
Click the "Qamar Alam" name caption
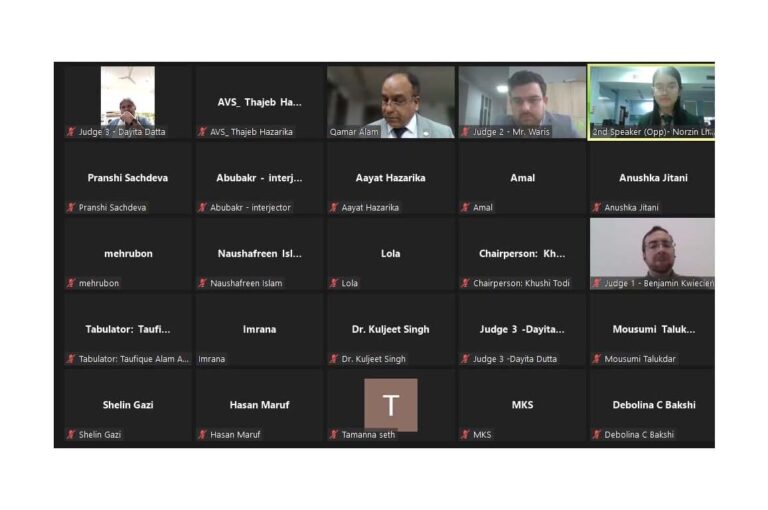[x=354, y=132]
